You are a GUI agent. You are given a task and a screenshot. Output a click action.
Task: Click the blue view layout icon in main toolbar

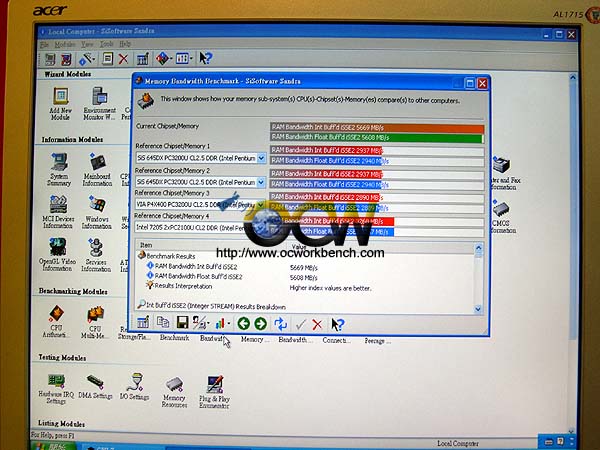tap(182, 59)
